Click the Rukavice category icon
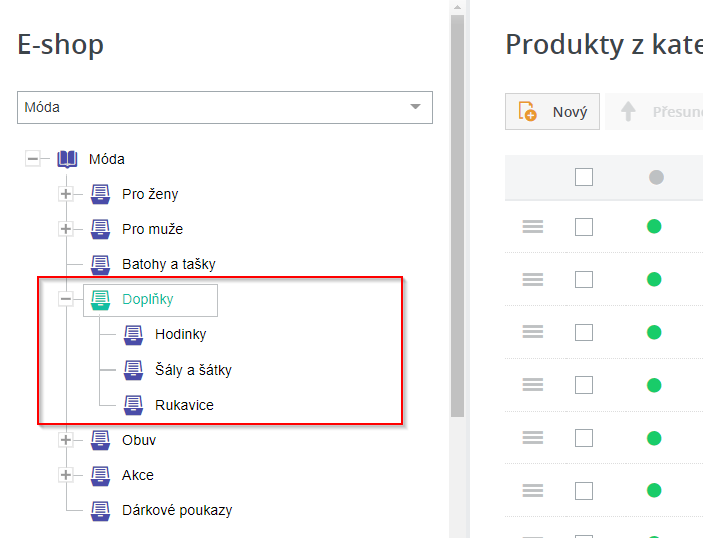Screen dimensions: 703x538 pos(133,405)
